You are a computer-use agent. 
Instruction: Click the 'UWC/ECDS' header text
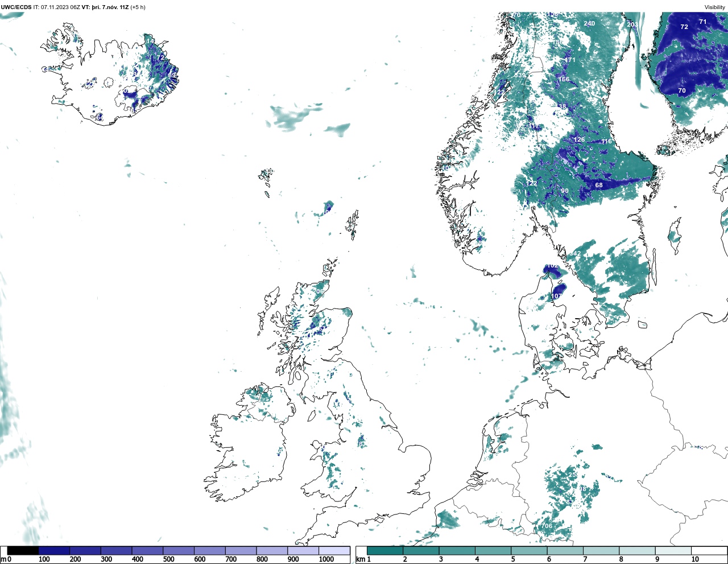[16, 7]
